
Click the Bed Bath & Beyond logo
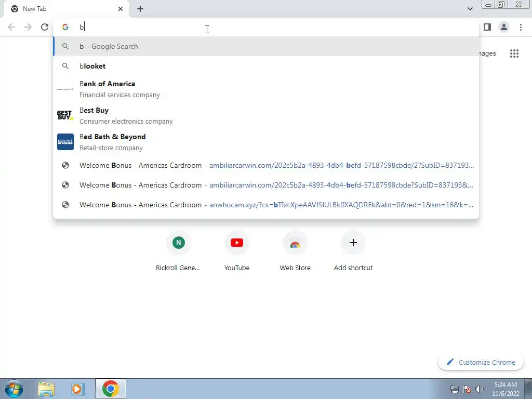[65, 142]
